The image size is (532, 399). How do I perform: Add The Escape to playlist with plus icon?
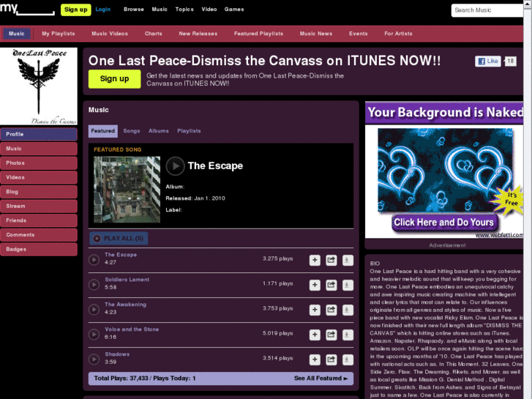pyautogui.click(x=315, y=260)
